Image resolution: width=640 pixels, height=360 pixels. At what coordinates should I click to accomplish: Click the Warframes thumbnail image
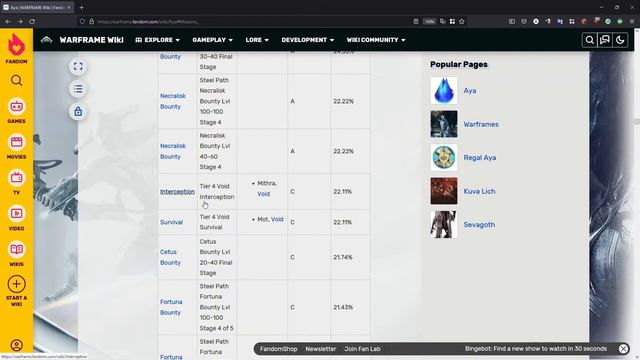point(444,124)
